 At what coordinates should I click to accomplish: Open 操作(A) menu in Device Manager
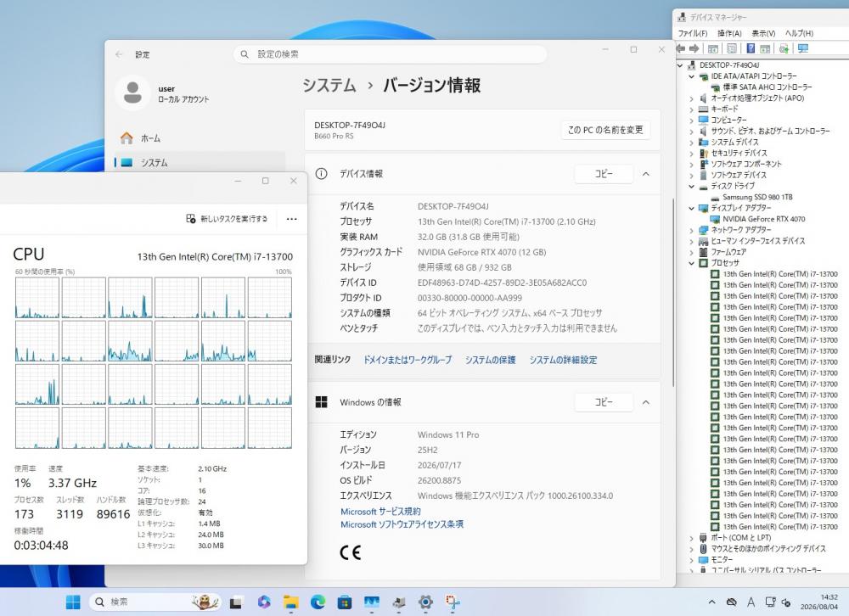point(729,33)
